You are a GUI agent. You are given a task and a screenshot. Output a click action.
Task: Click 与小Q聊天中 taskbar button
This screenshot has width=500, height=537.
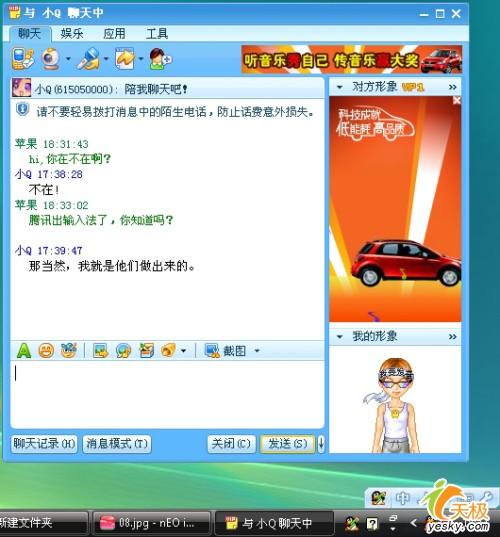tap(274, 523)
